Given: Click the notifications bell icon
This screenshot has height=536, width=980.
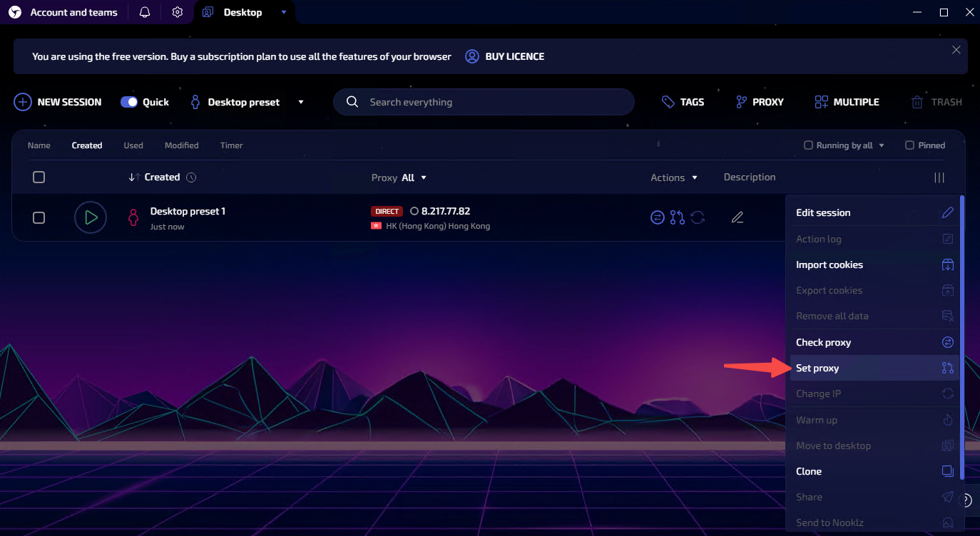Looking at the screenshot, I should [145, 12].
